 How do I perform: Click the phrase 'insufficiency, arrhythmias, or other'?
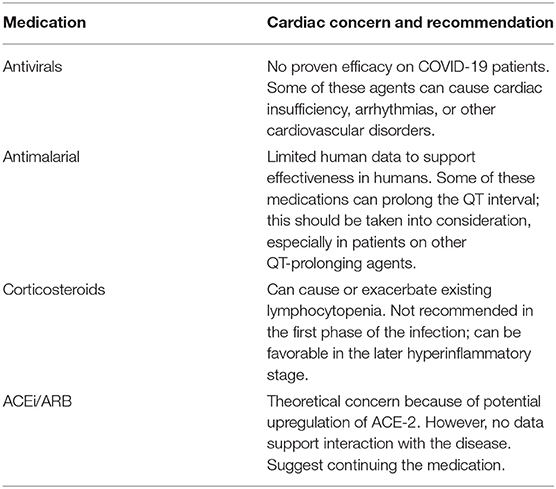click(x=381, y=110)
